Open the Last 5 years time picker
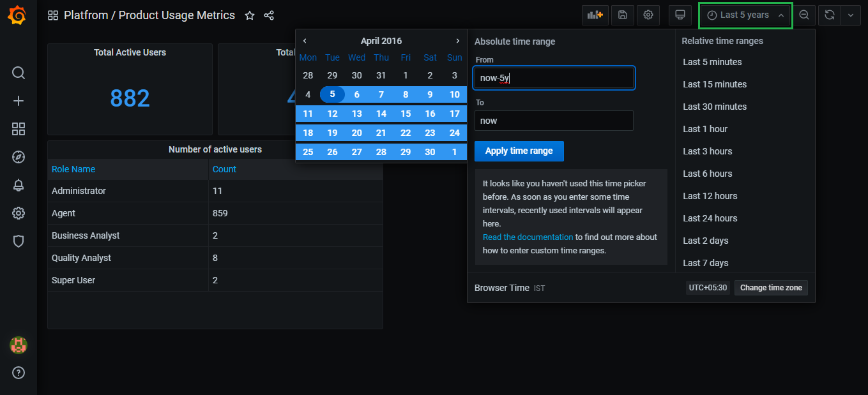Screen dimensions: 868x395 [x=746, y=15]
